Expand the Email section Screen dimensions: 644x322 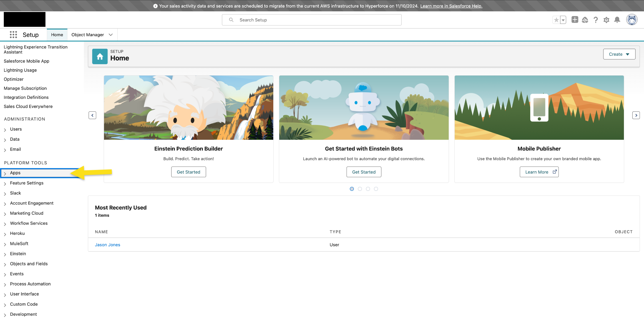click(5, 150)
